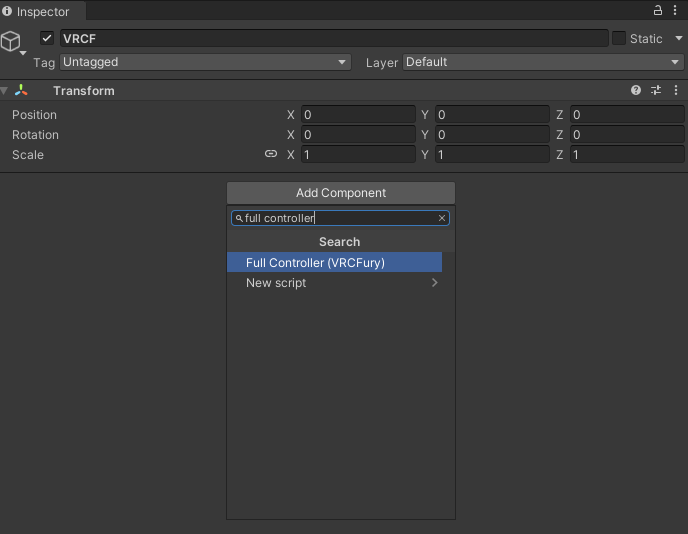Select Full Controller (VRCFury) result
This screenshot has height=534, width=688.
(334, 262)
